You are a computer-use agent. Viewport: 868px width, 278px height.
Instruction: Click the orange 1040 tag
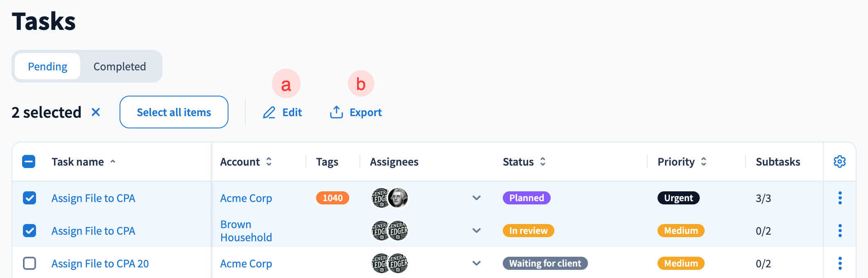[332, 198]
